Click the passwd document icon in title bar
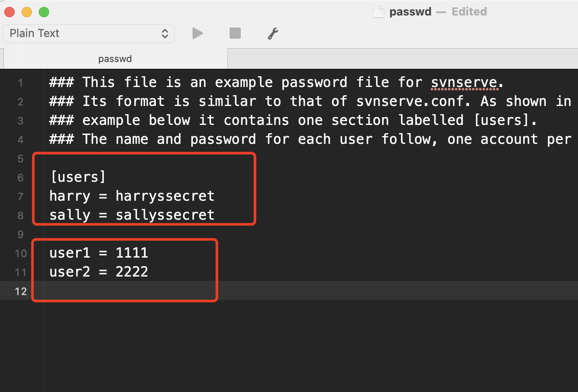Screen dimensions: 578x392 tap(379, 12)
